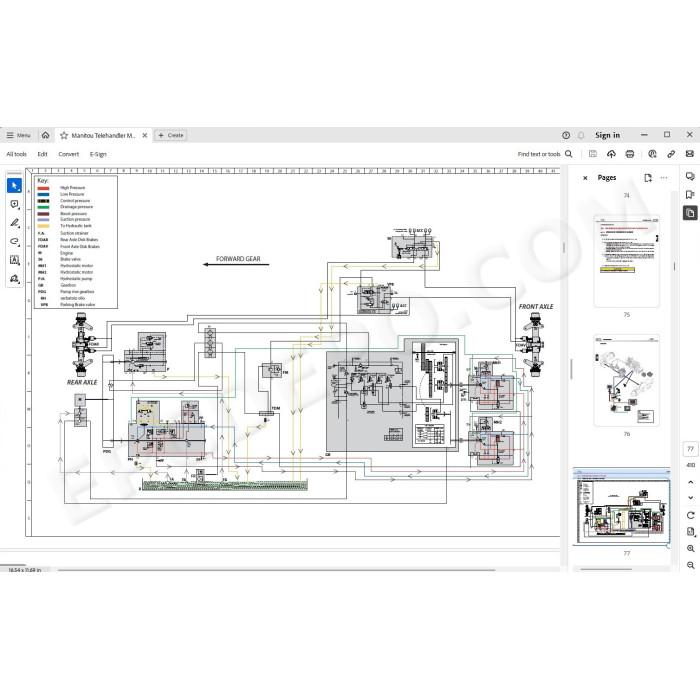Click the Pages panel horizontal scrollbar
Viewport: 700px width, 700px height.
pos(606,569)
